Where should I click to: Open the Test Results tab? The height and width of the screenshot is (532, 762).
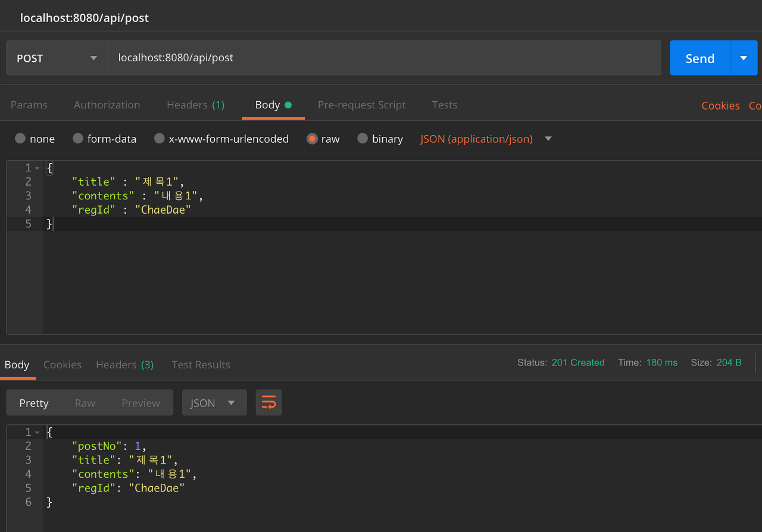201,364
